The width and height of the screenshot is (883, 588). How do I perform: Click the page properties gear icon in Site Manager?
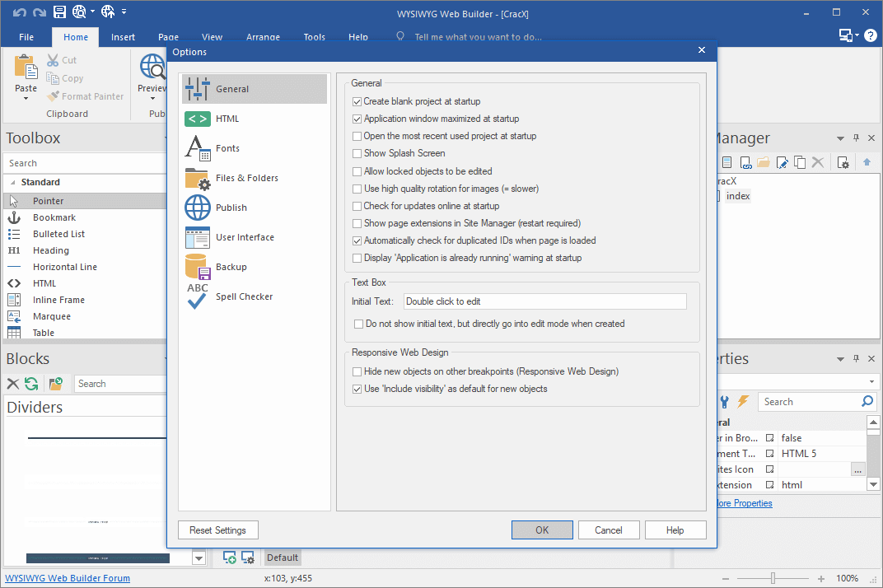(843, 163)
